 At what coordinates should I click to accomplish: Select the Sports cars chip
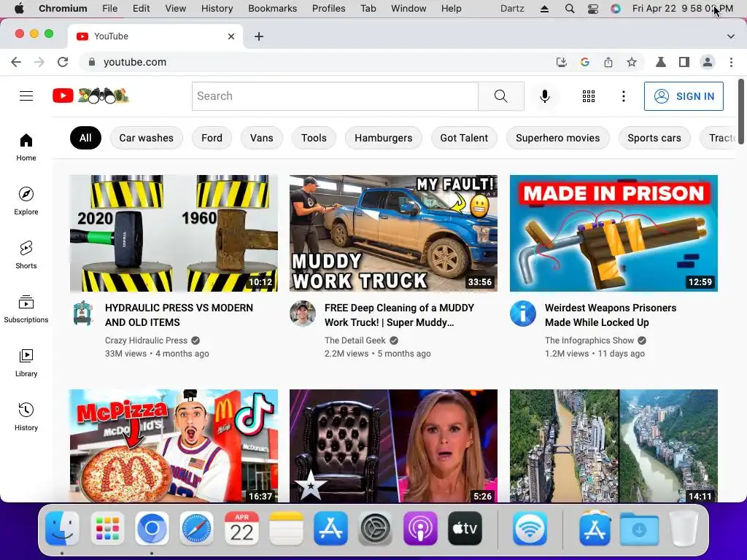(x=654, y=138)
